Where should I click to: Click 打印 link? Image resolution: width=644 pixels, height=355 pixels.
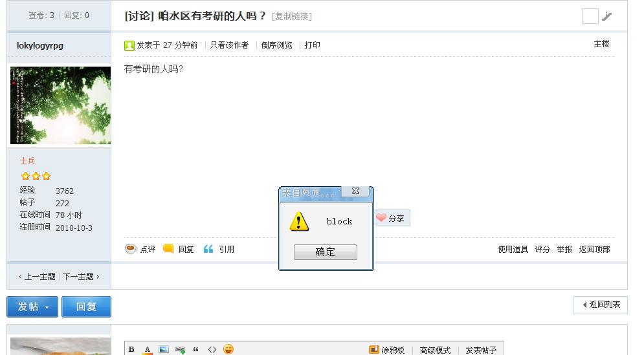[x=312, y=45]
